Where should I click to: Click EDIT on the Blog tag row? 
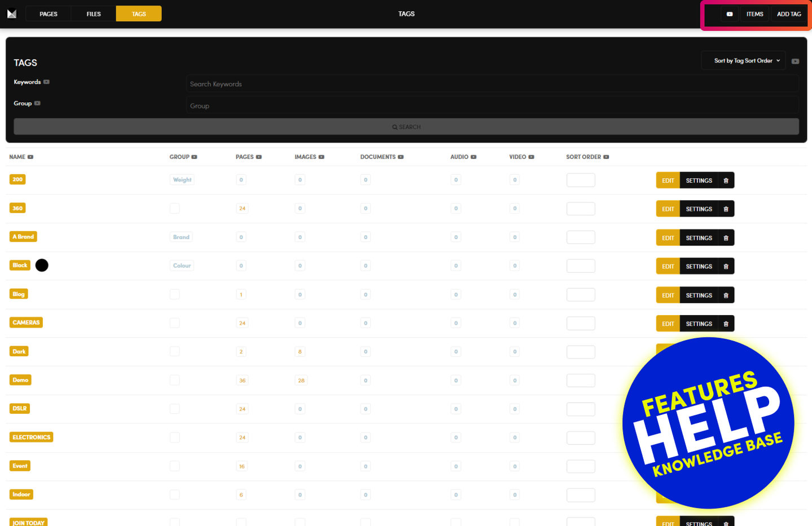(x=668, y=295)
